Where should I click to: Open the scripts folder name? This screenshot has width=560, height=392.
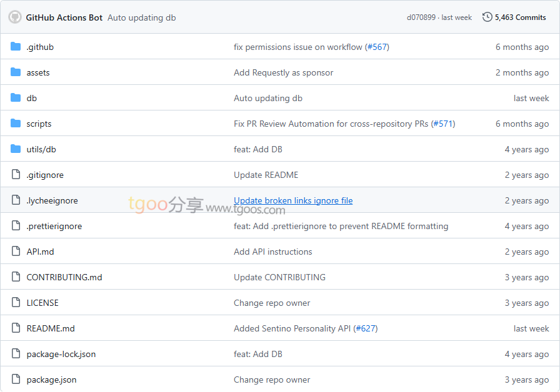(39, 124)
